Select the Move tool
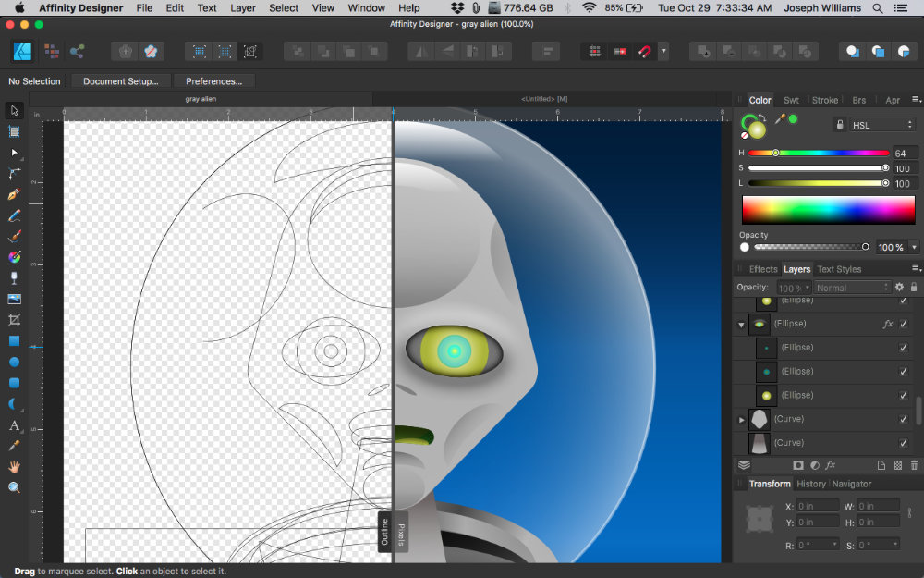The height and width of the screenshot is (578, 924). coord(14,110)
